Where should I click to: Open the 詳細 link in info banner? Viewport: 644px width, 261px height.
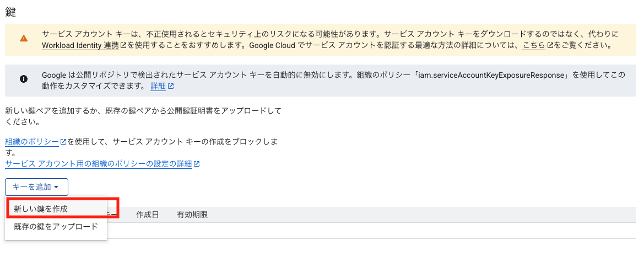158,87
